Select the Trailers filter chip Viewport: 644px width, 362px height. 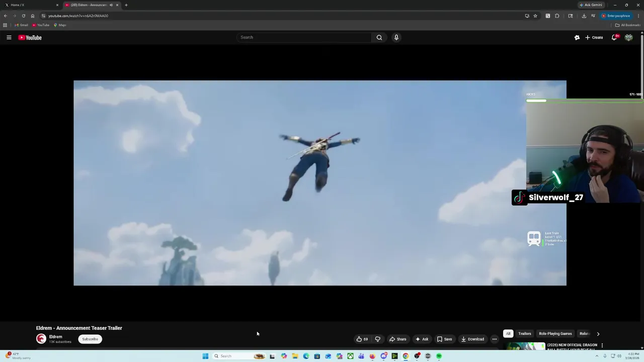525,333
